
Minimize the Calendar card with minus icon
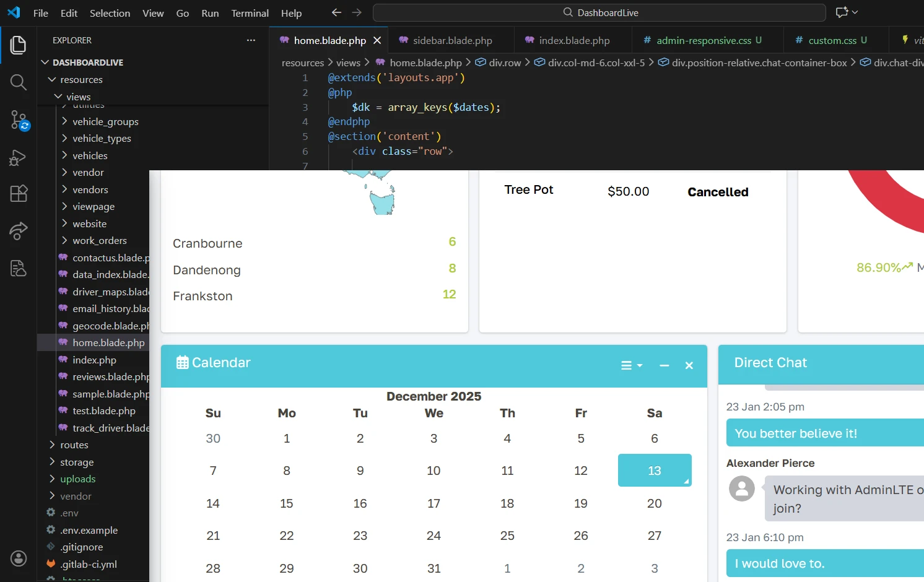pyautogui.click(x=664, y=366)
